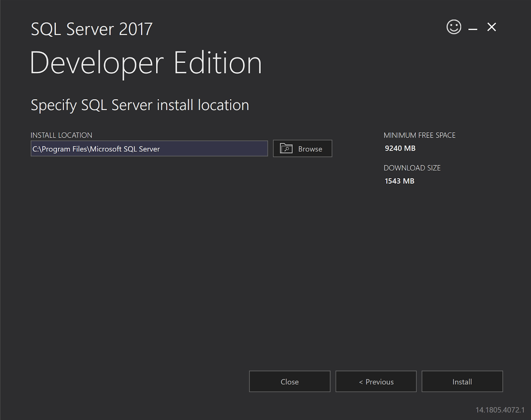The image size is (531, 420).
Task: Click the MINIMUM FREE SPACE label
Action: 419,135
